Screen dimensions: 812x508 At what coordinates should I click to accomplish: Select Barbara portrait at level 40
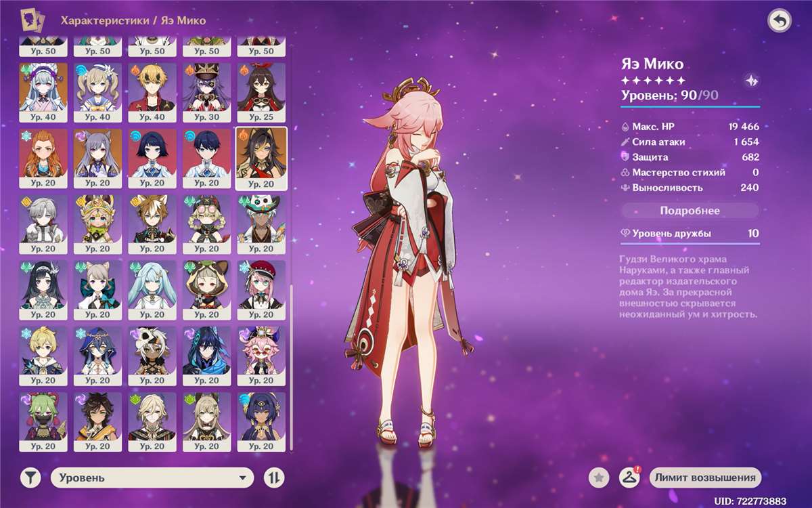click(98, 93)
